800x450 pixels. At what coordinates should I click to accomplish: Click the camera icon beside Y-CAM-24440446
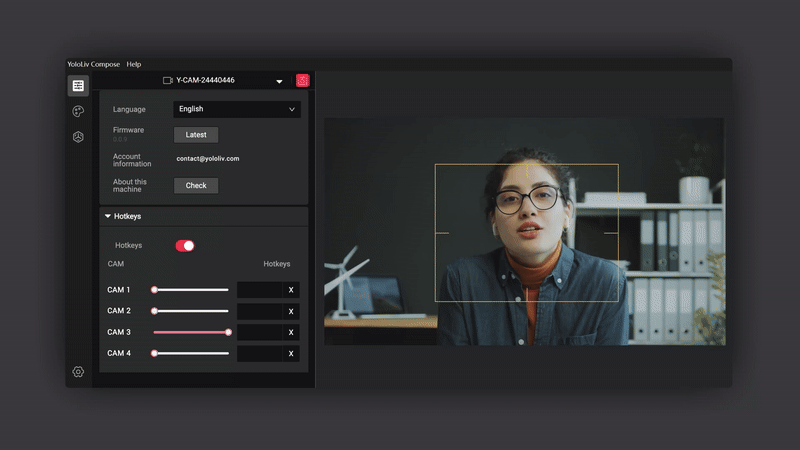click(168, 80)
